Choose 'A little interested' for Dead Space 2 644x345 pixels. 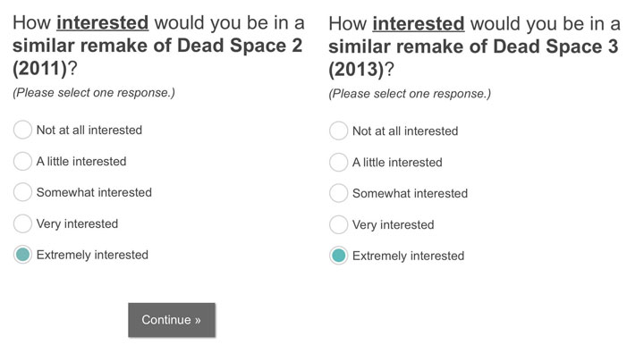pos(22,161)
